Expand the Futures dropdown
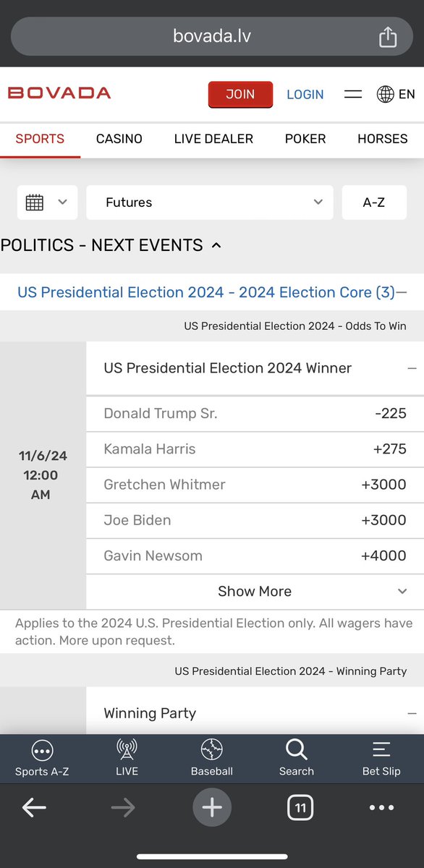Image resolution: width=424 pixels, height=868 pixels. coord(210,203)
